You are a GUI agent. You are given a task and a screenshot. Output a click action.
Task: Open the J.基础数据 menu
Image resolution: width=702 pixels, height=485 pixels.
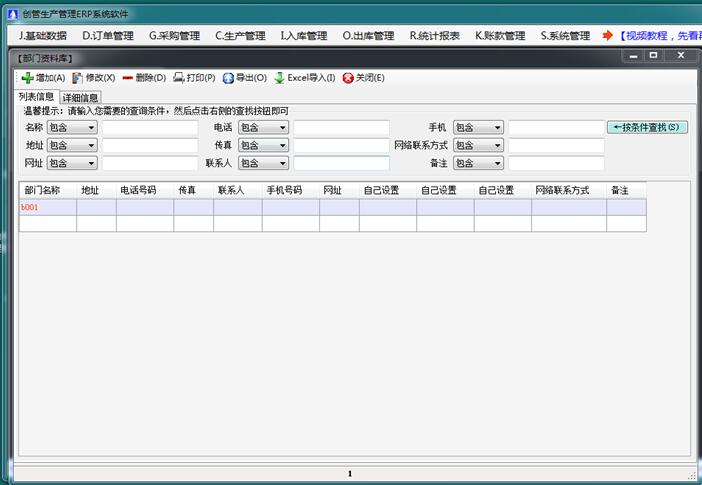point(43,36)
